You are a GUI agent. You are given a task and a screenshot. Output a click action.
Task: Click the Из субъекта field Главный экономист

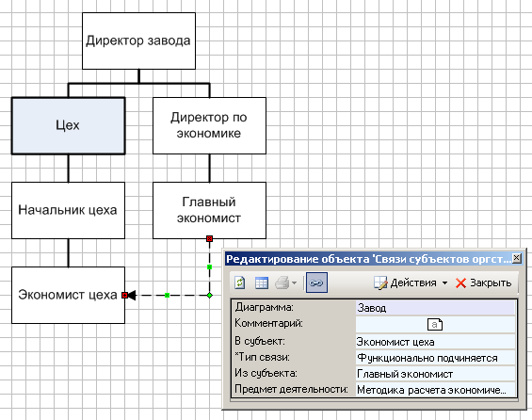tap(436, 374)
